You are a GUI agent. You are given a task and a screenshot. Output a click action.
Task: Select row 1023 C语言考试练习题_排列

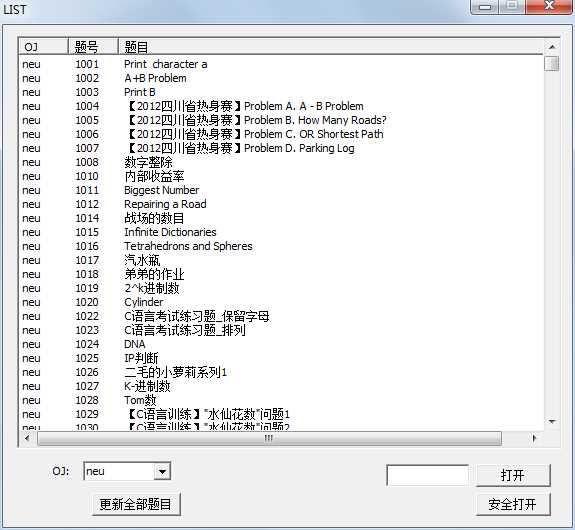coord(281,330)
